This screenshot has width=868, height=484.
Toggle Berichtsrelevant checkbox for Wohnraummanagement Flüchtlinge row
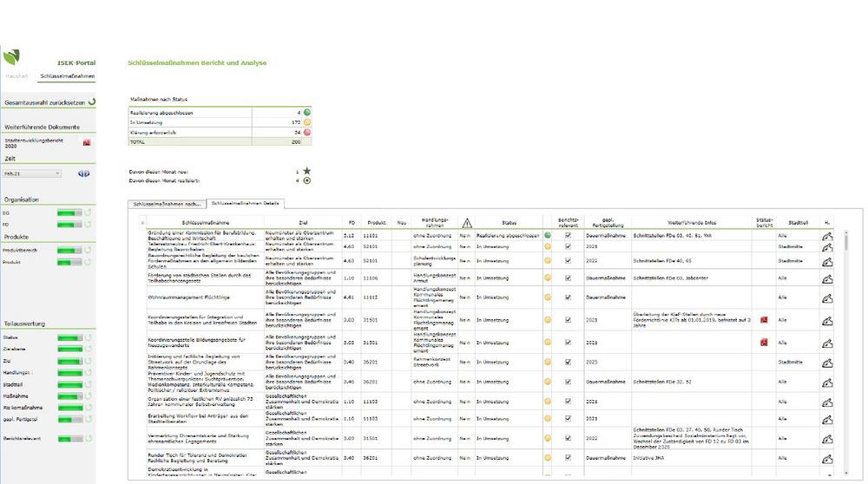[x=568, y=297]
